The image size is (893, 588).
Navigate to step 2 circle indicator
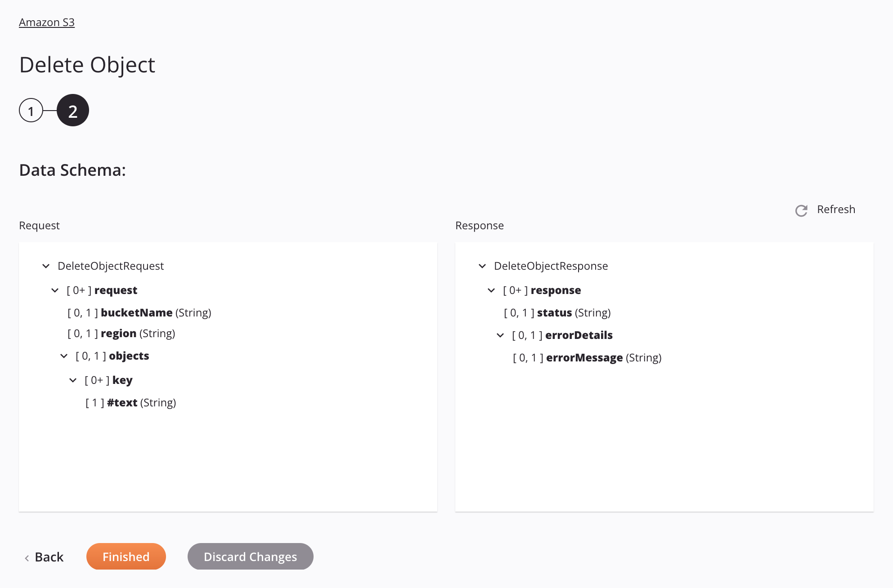pyautogui.click(x=72, y=110)
